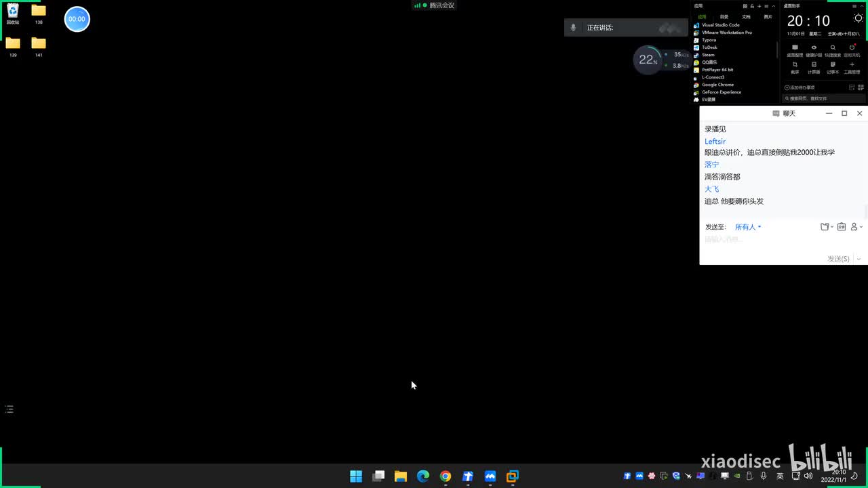
Task: Click the chat window vertical scrollbar
Action: pos(865,211)
